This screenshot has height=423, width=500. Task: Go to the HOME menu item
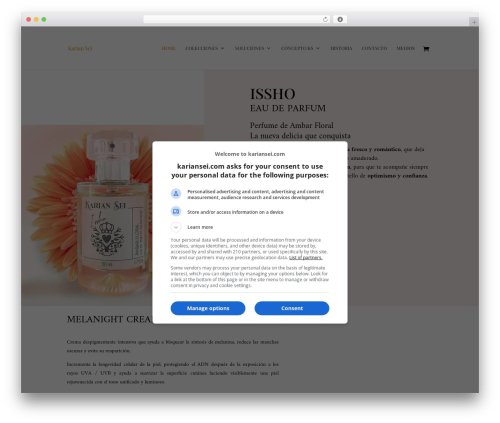(x=169, y=48)
